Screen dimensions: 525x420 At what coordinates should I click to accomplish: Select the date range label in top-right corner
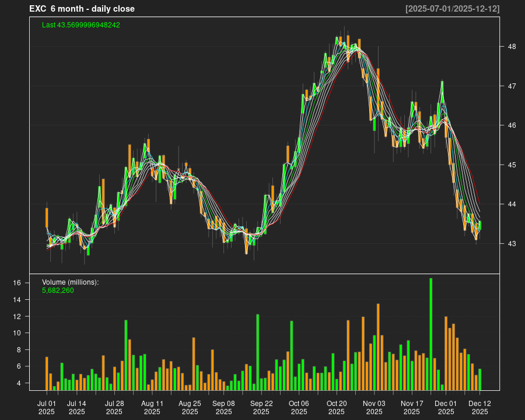452,9
